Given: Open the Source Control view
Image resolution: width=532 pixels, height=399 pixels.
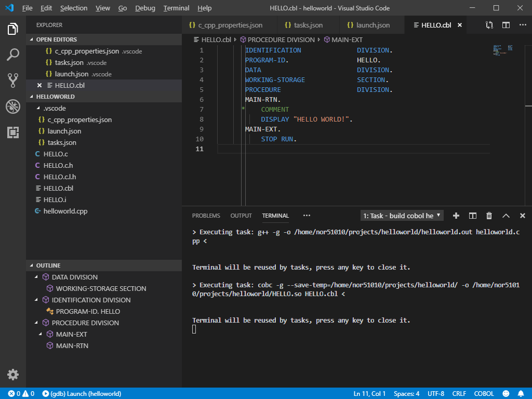Looking at the screenshot, I should click(x=12, y=81).
